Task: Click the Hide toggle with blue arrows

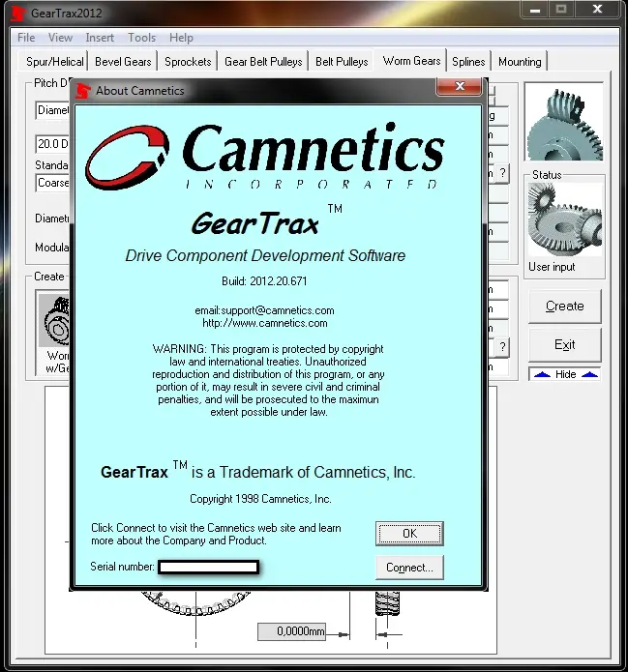Action: [565, 374]
